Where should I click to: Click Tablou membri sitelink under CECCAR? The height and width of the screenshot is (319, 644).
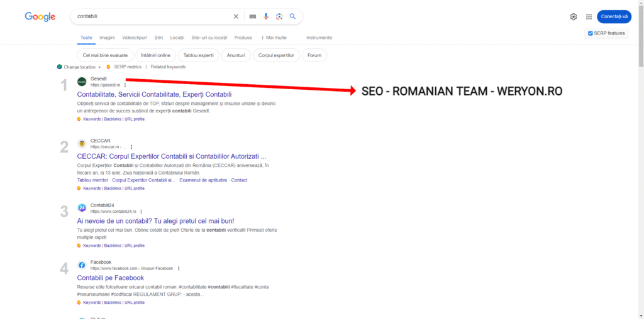click(x=92, y=180)
